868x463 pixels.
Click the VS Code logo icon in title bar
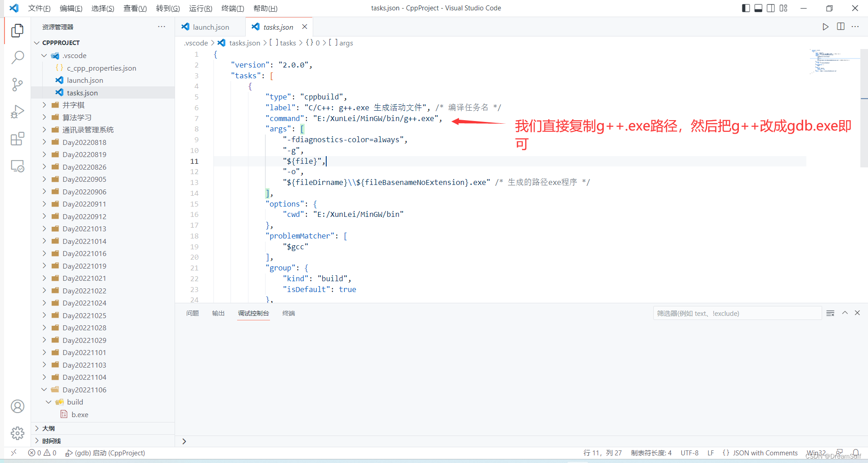14,8
